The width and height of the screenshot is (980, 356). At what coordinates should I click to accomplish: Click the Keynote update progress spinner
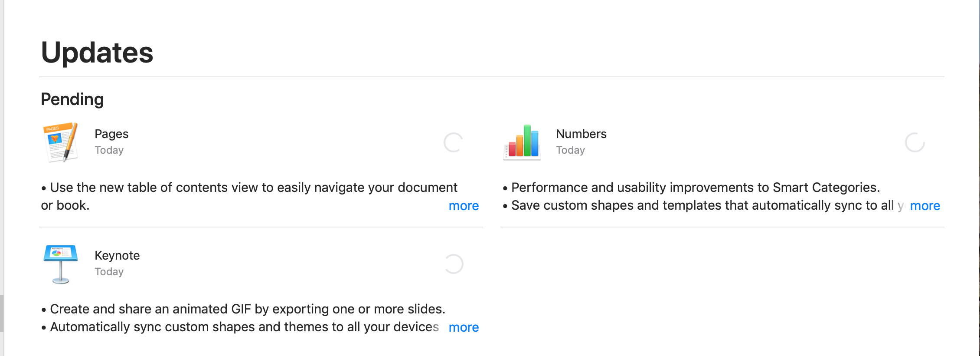click(454, 264)
